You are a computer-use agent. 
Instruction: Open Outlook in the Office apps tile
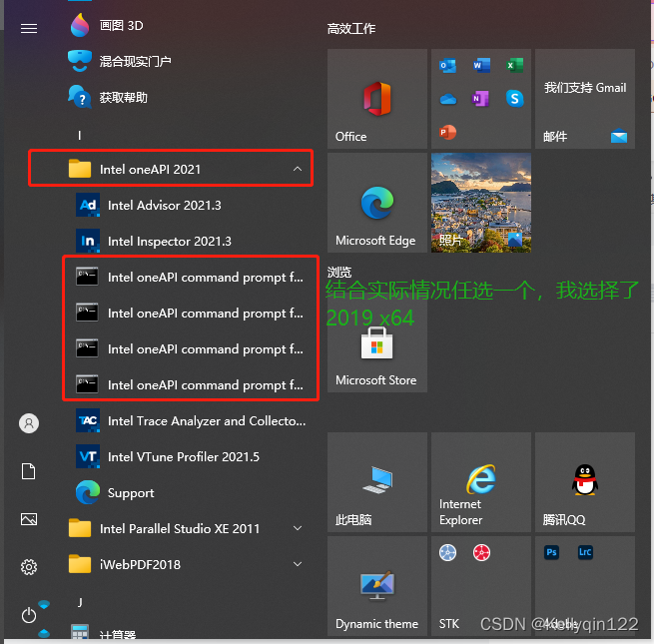point(447,66)
